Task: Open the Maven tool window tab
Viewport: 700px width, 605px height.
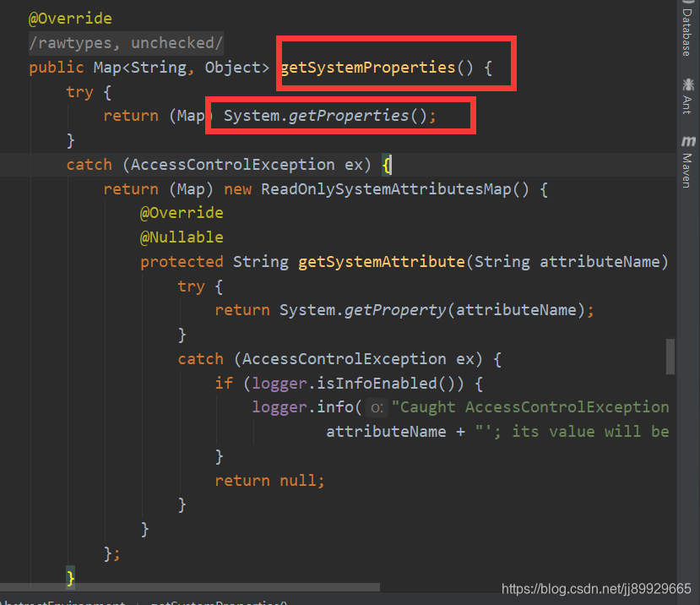Action: (x=688, y=162)
